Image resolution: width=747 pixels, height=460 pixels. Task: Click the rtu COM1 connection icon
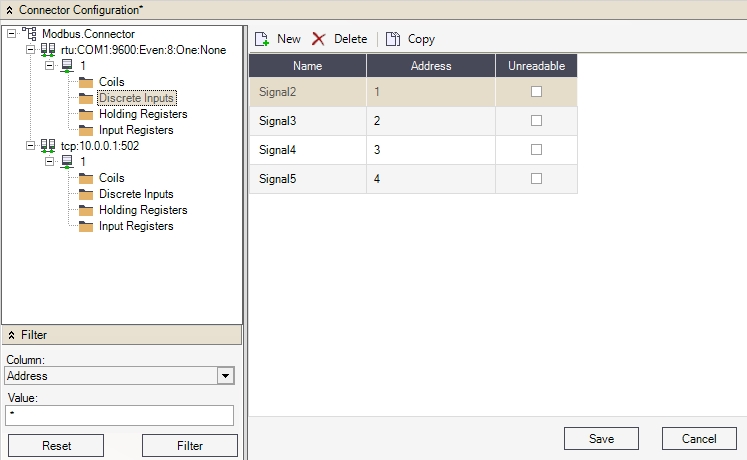pyautogui.click(x=48, y=50)
